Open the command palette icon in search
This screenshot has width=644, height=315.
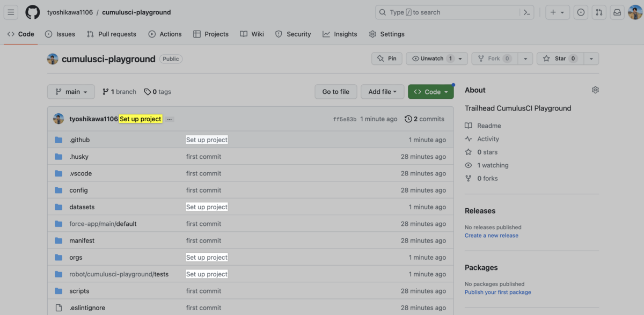coord(527,12)
